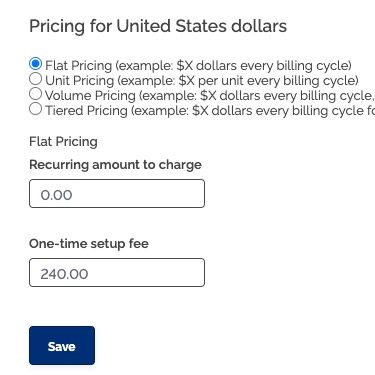This screenshot has width=375, height=375.
Task: Save the pricing settings
Action: point(62,346)
